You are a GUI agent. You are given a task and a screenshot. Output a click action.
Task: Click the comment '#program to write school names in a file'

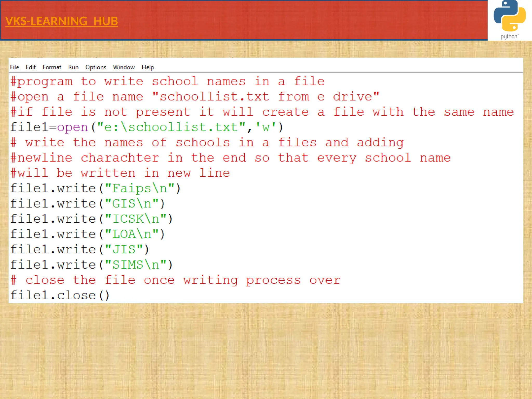tap(168, 82)
